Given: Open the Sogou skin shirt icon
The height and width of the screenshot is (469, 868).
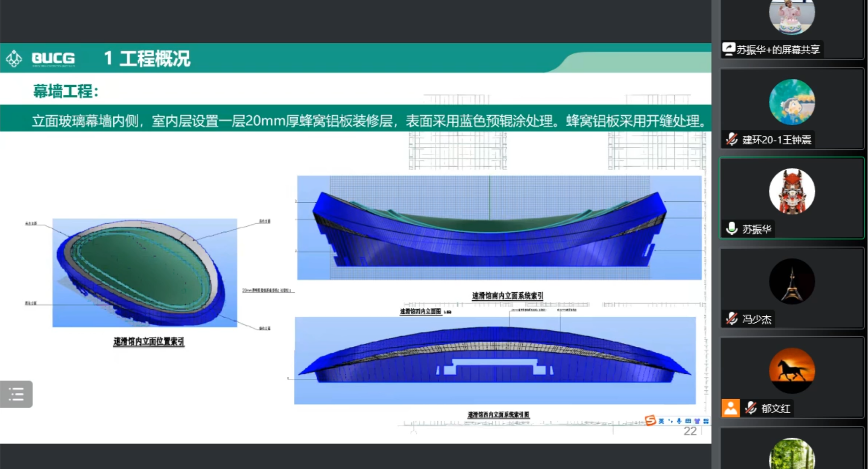Looking at the screenshot, I should pyautogui.click(x=697, y=421).
